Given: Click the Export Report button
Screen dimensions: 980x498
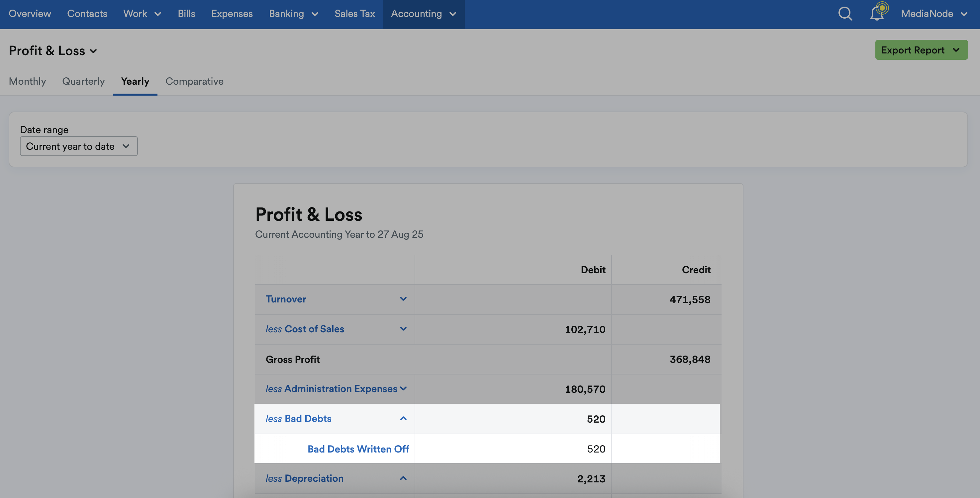Looking at the screenshot, I should click(x=921, y=50).
